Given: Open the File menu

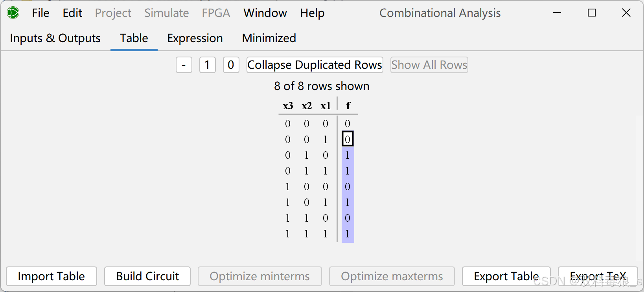Looking at the screenshot, I should click(x=40, y=13).
